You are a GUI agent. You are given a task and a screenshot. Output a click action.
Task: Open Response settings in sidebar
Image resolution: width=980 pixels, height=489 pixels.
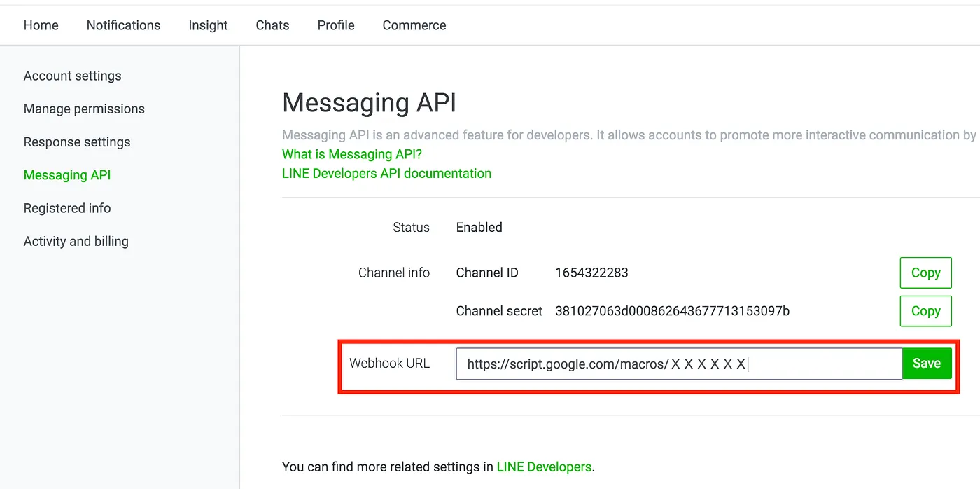tap(77, 142)
